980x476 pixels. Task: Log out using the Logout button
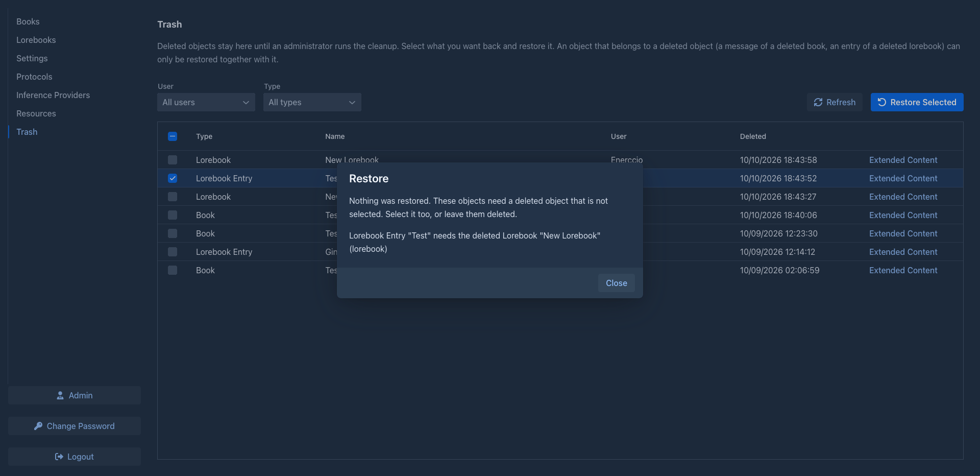pyautogui.click(x=75, y=457)
